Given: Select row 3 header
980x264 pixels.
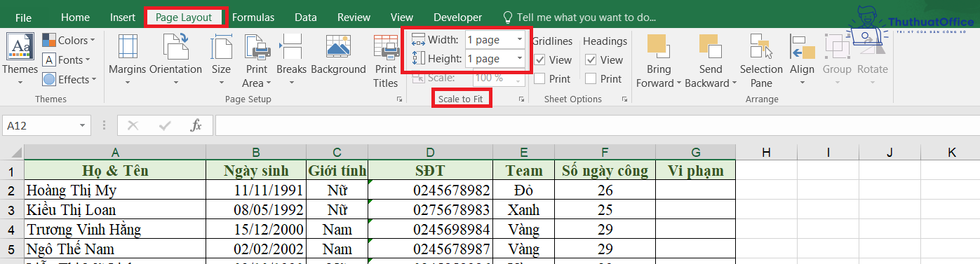Looking at the screenshot, I should [12, 209].
